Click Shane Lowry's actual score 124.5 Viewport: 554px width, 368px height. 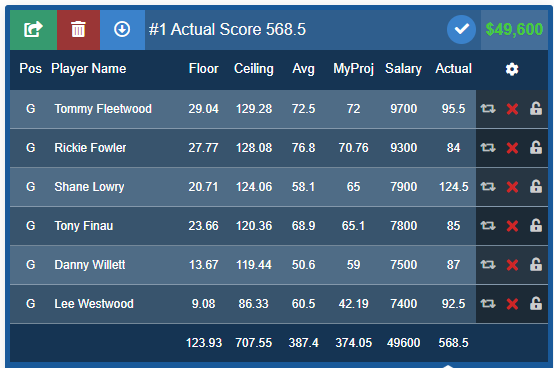(x=454, y=187)
